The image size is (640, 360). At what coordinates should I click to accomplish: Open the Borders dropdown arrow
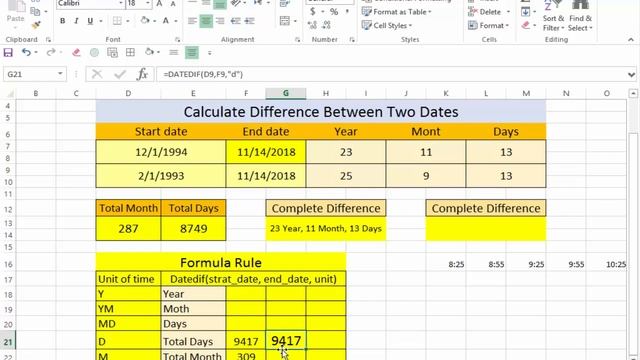point(128,21)
